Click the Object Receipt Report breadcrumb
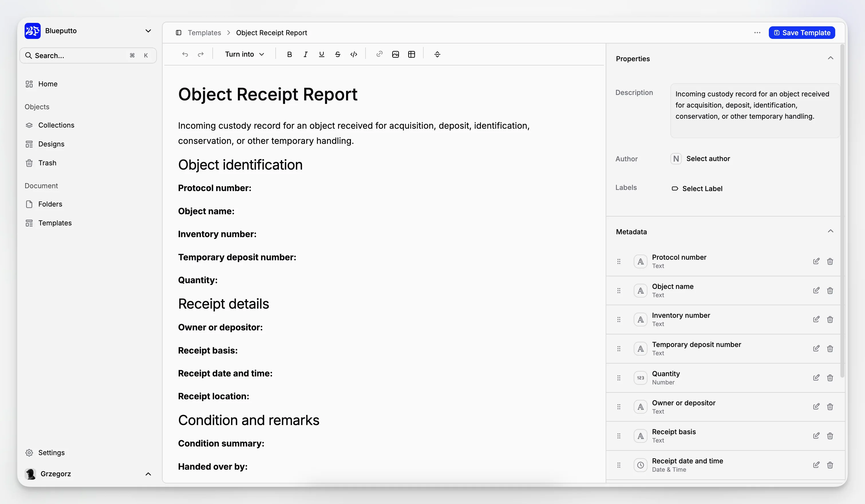 click(272, 33)
